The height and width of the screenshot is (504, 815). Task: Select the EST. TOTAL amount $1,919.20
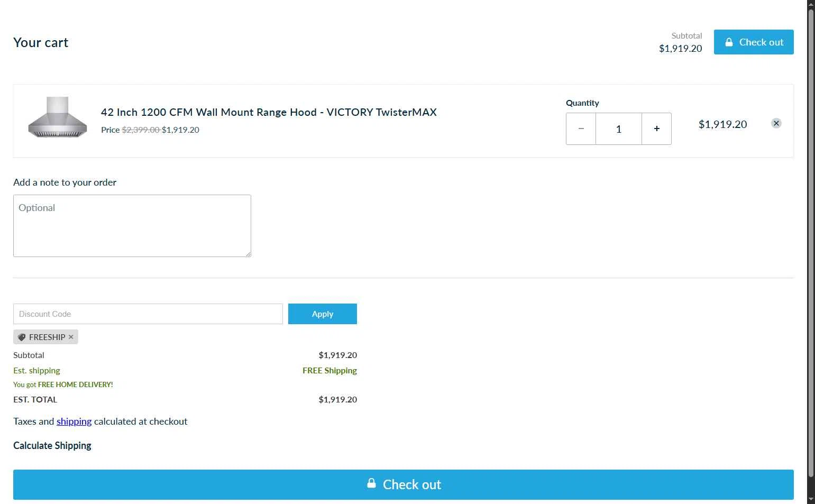click(x=337, y=399)
